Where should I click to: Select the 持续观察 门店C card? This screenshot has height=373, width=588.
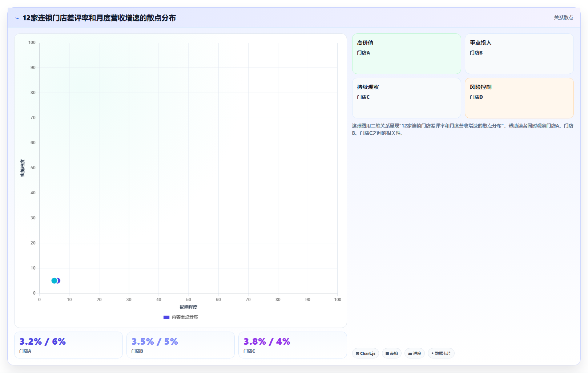[x=406, y=98]
